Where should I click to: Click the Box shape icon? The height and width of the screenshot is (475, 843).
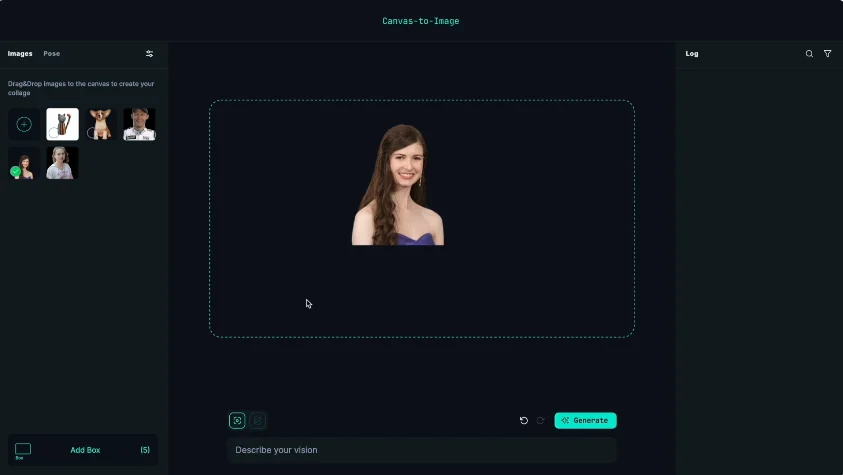coord(23,450)
